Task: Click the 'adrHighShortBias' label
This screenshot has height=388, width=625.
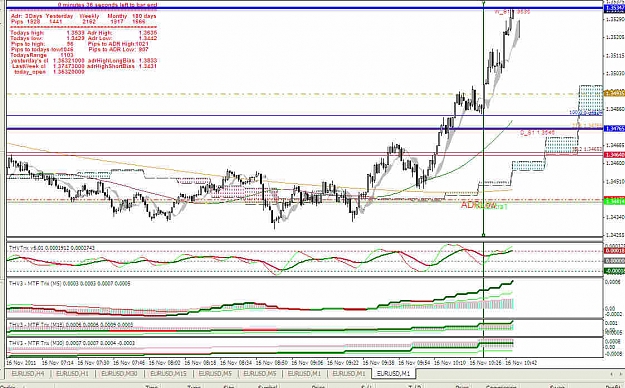Action: pyautogui.click(x=111, y=66)
